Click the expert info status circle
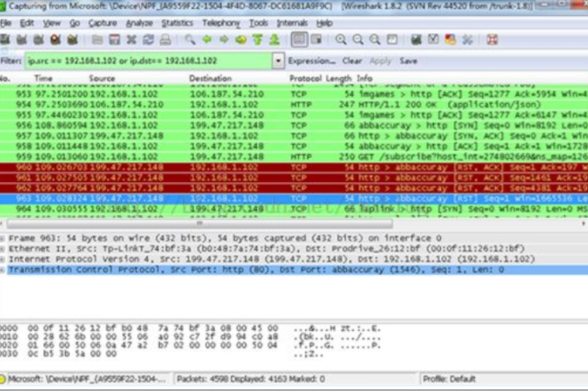 pyautogui.click(x=3, y=379)
